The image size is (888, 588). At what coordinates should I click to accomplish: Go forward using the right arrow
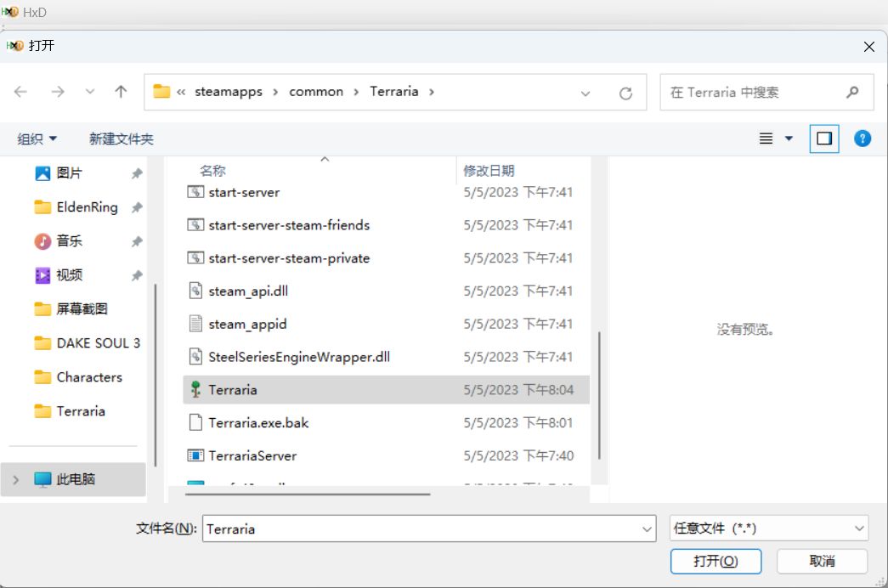pos(58,92)
